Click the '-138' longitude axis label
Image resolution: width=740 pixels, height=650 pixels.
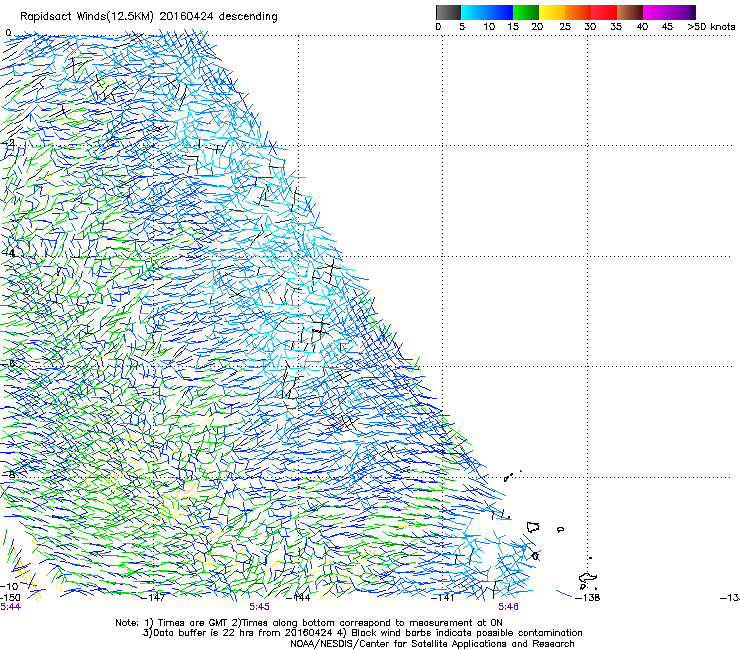point(588,598)
